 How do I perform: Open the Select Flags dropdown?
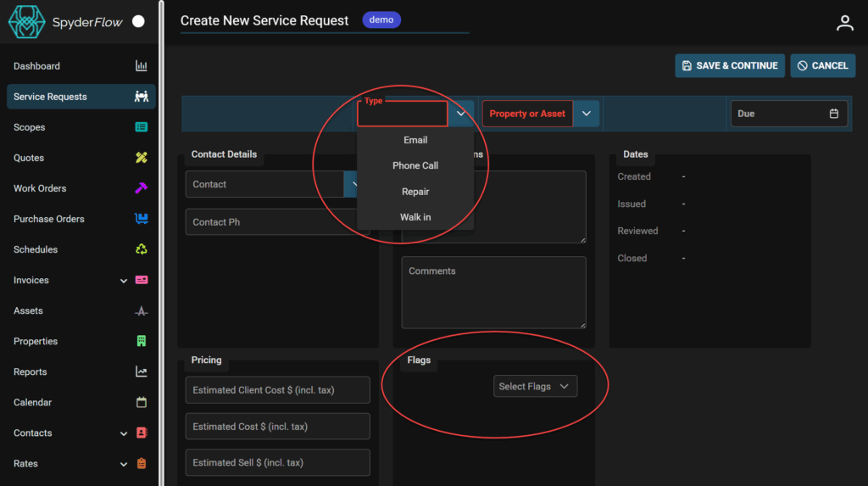(x=535, y=386)
